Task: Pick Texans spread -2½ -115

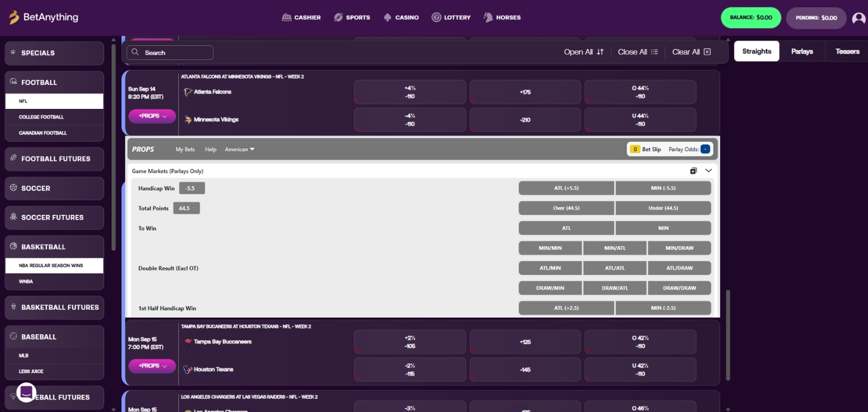Action: (x=410, y=370)
